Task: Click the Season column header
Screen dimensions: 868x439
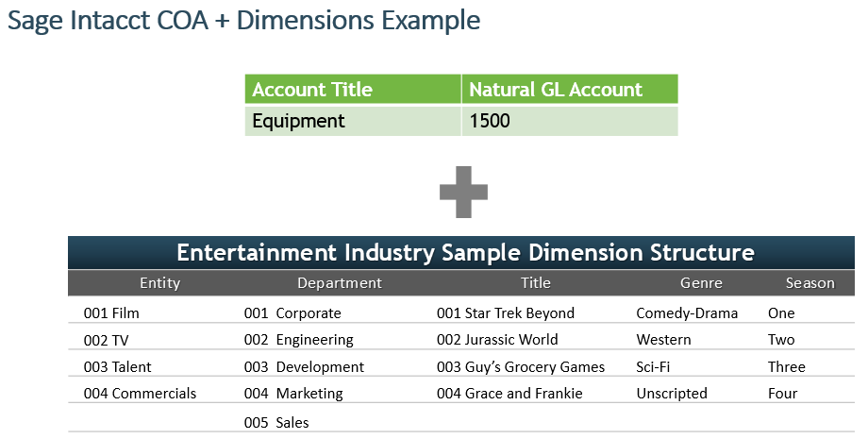Action: coord(810,283)
